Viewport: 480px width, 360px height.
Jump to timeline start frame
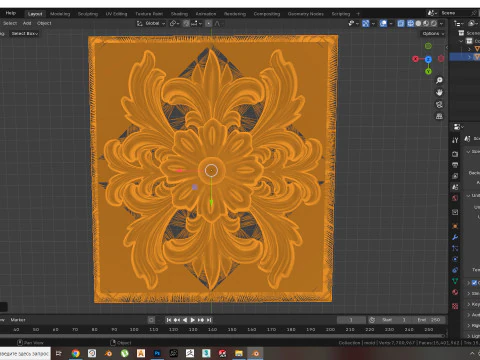169,320
